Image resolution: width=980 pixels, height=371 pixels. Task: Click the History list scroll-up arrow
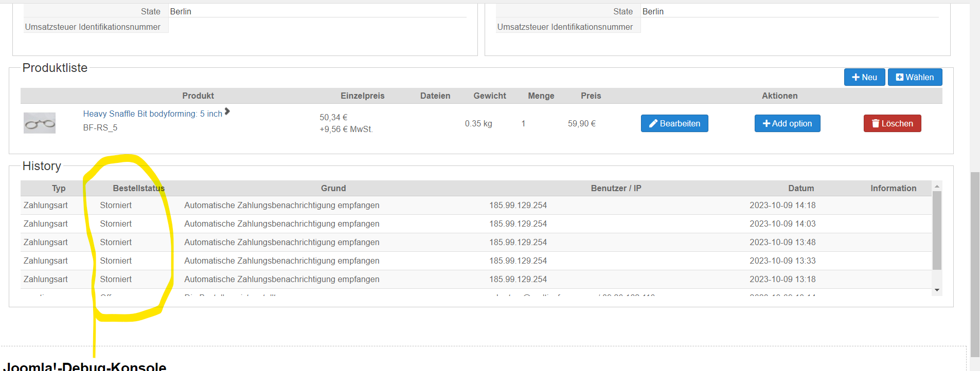937,186
